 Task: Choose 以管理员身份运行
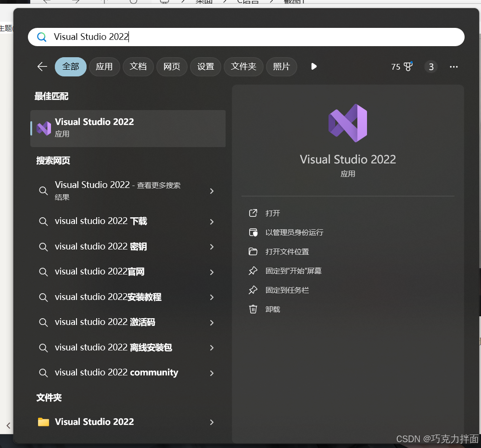294,233
